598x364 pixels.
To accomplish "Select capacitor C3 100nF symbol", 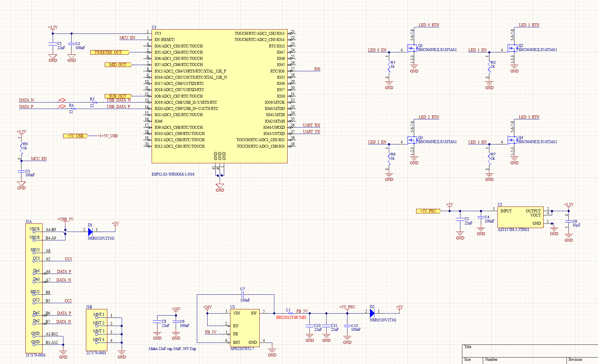I will pos(21,171).
